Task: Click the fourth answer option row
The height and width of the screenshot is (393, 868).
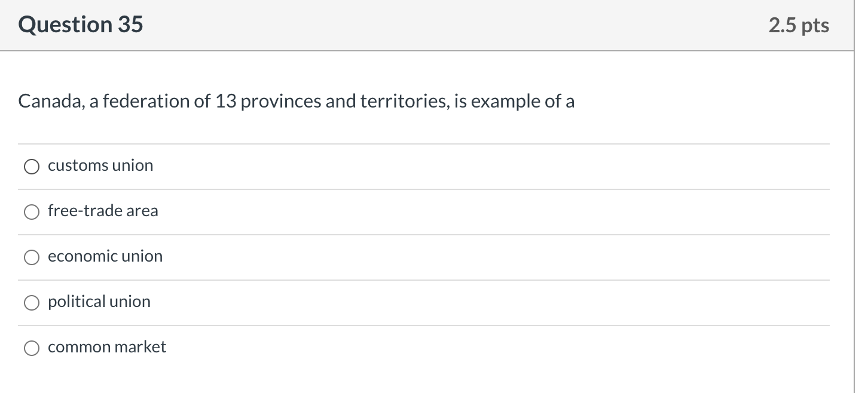Action: (x=418, y=302)
